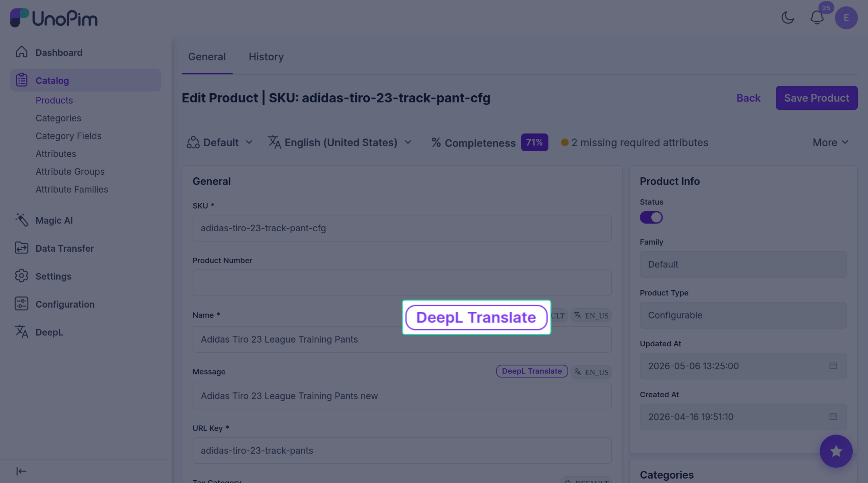Click Save Product button
The height and width of the screenshot is (483, 868).
click(x=816, y=98)
